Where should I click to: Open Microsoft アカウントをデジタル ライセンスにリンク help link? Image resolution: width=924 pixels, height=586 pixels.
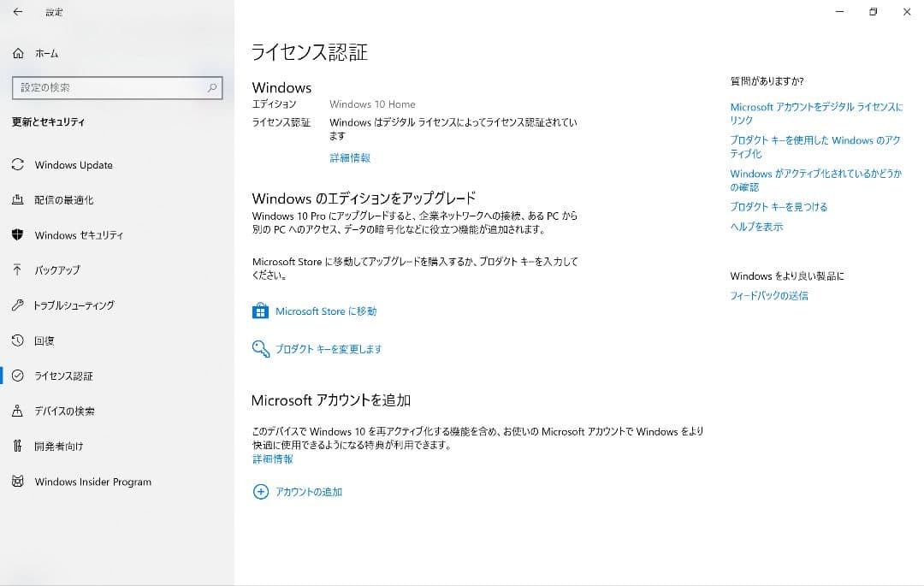tap(816, 113)
